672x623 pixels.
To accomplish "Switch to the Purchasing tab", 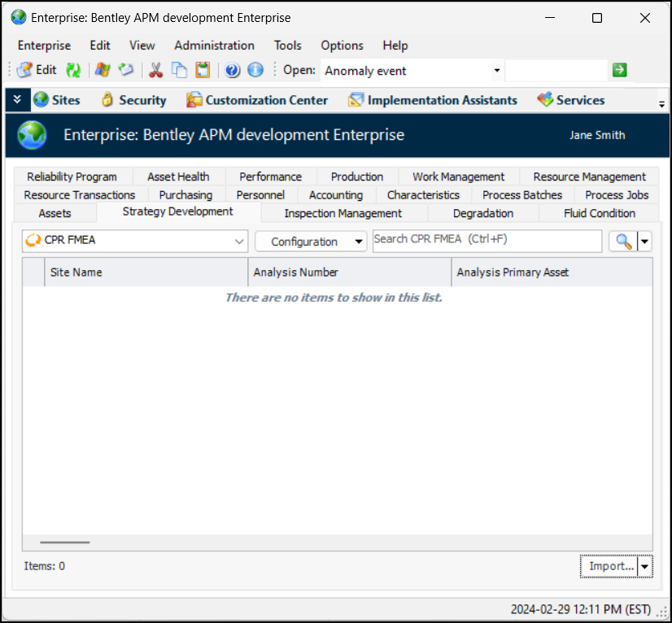I will pyautogui.click(x=185, y=195).
